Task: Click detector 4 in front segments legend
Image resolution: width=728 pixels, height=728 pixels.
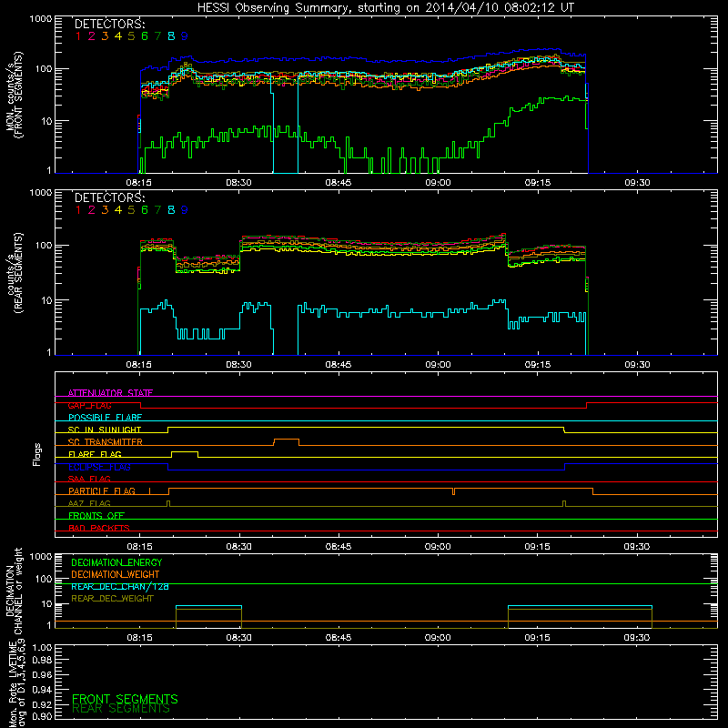Action: point(118,36)
